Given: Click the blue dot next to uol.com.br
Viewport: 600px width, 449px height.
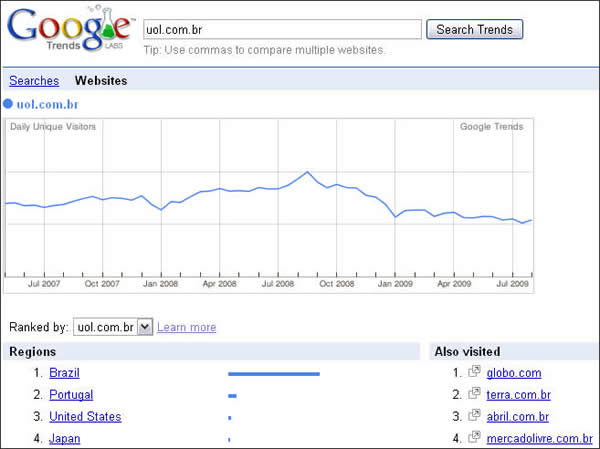Looking at the screenshot, I should (x=8, y=103).
